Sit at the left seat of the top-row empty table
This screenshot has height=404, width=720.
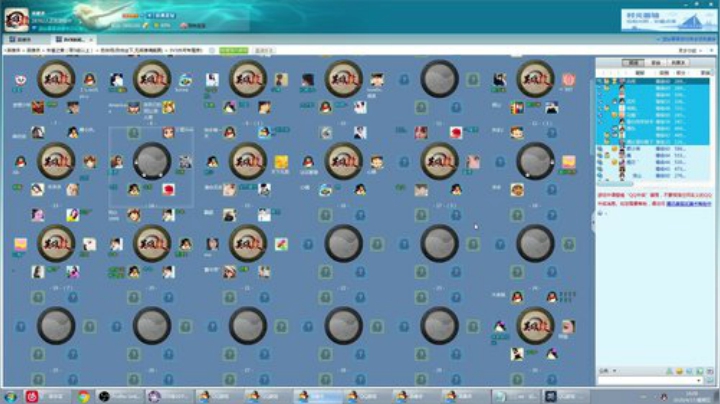coord(404,79)
